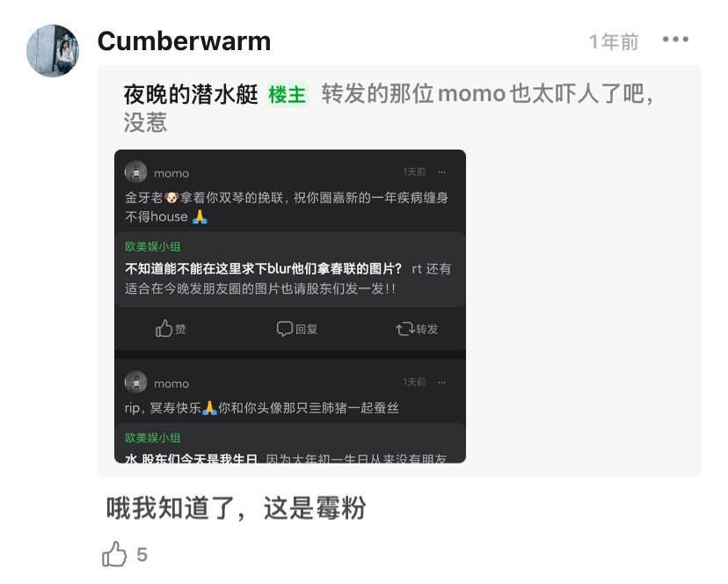Like the comment with 5 thumbs up
The width and height of the screenshot is (728, 584).
114,554
